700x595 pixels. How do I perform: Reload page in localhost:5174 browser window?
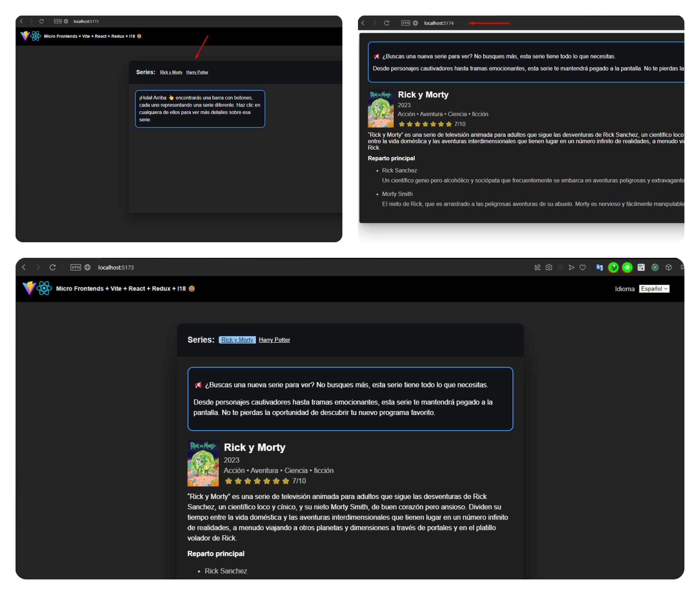(x=387, y=23)
